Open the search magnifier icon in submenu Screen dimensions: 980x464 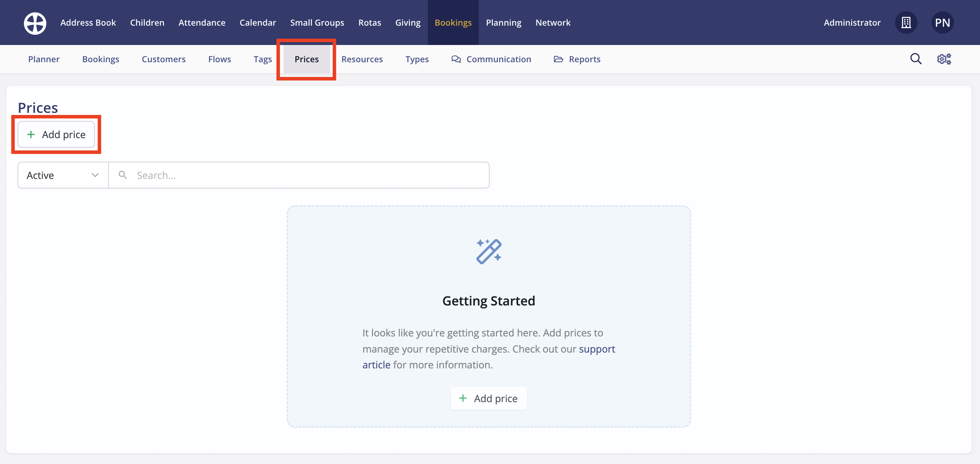click(915, 59)
